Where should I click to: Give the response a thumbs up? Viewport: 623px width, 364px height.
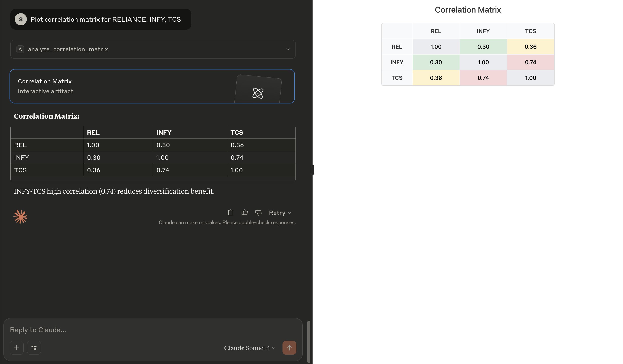coord(245,213)
